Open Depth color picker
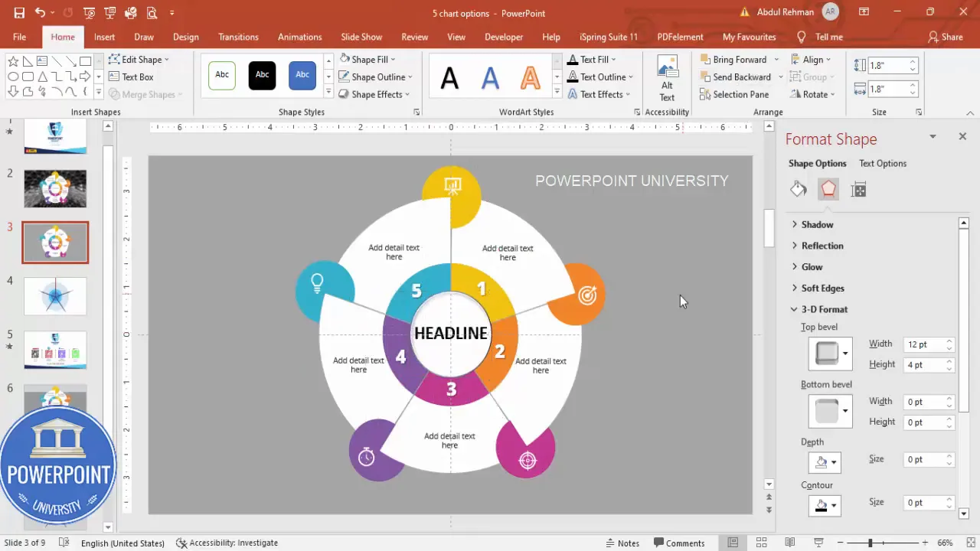This screenshot has width=980, height=551. click(825, 461)
